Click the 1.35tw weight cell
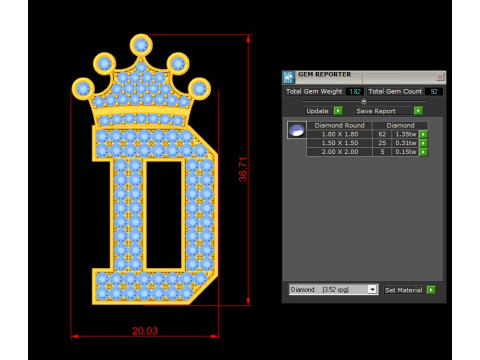 (405, 134)
